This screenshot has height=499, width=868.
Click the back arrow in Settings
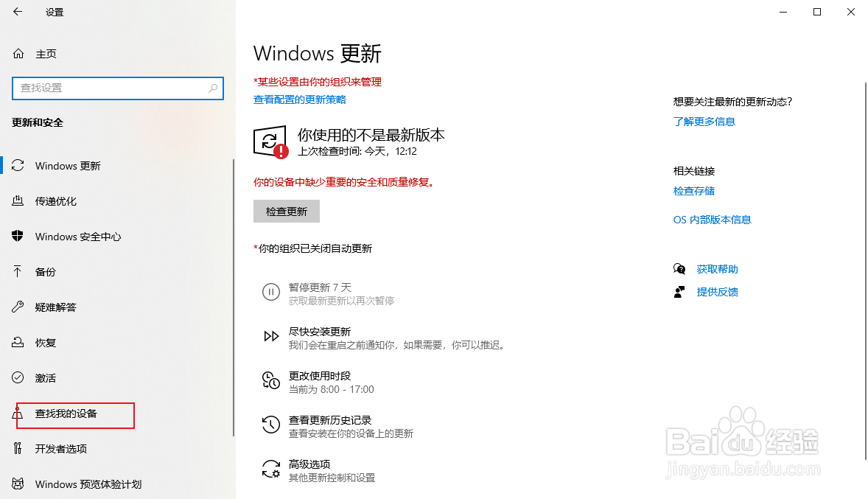coord(18,12)
